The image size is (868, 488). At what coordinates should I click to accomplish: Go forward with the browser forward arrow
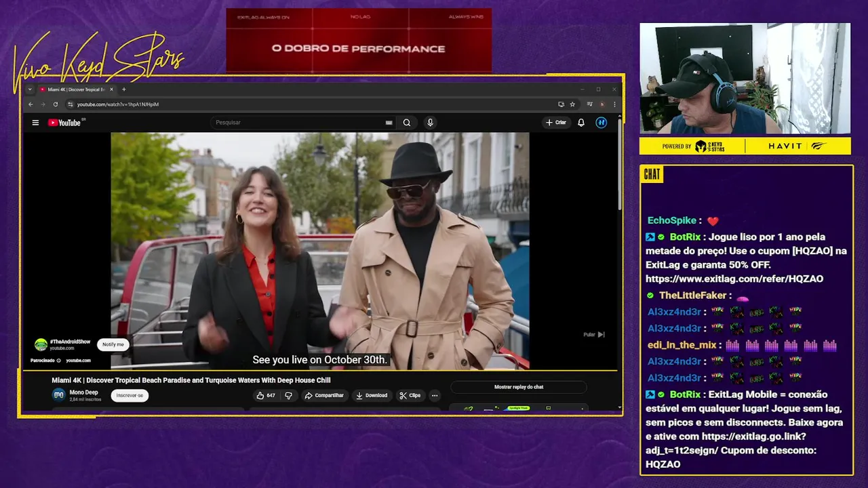coord(43,104)
